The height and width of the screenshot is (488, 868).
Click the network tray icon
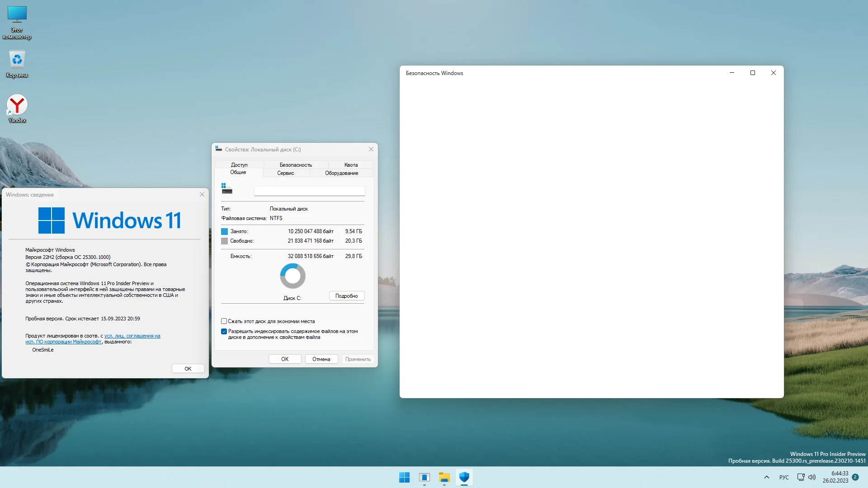tap(801, 477)
